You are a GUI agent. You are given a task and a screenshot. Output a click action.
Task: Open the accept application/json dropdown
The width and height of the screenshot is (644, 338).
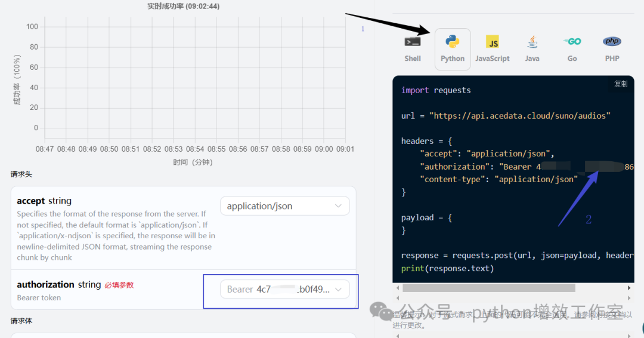click(284, 206)
